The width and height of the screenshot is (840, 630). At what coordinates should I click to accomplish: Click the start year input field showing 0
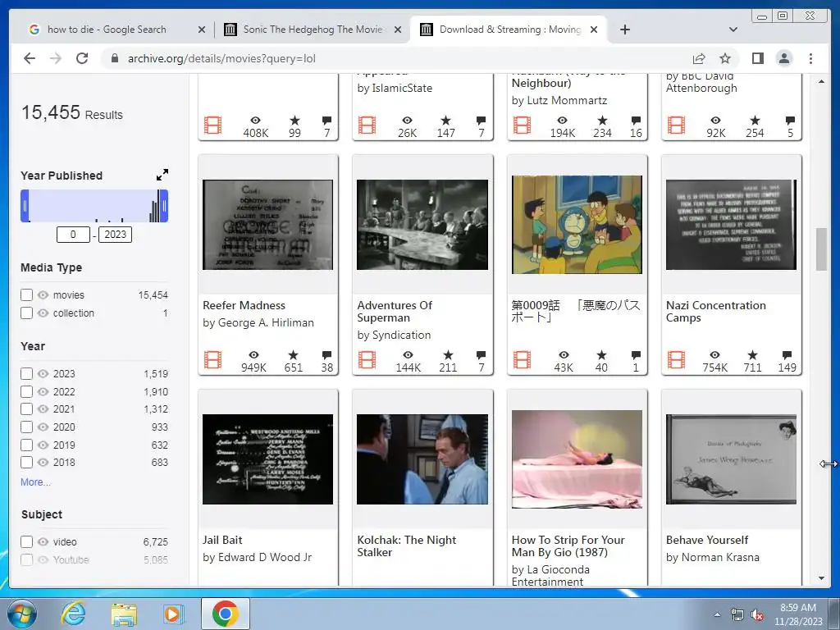tap(73, 235)
